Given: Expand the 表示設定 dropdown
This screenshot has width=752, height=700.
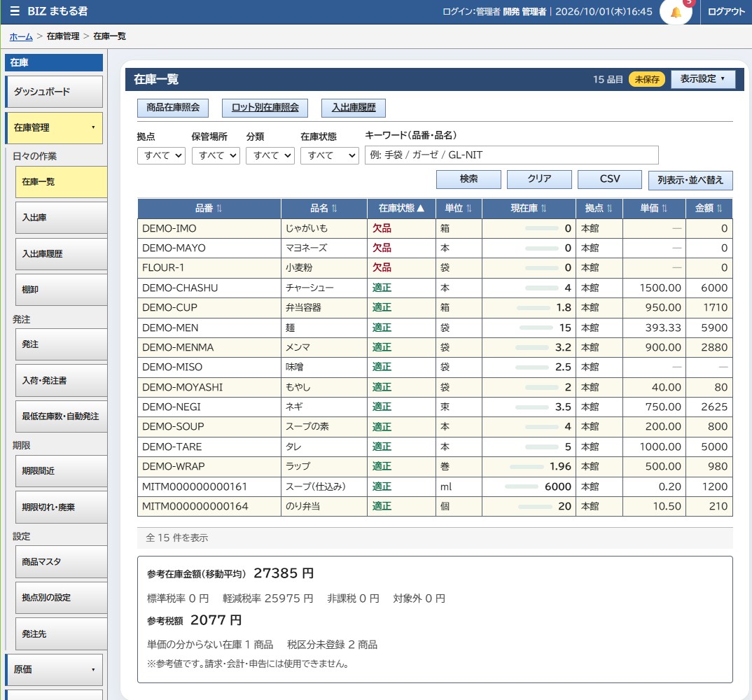Looking at the screenshot, I should tap(702, 79).
